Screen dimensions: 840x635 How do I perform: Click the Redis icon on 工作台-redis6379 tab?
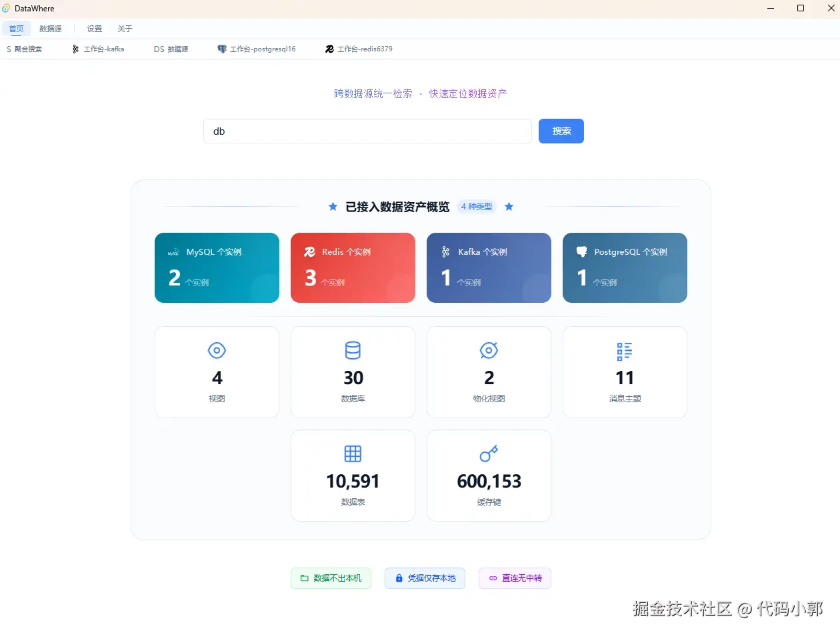(329, 49)
